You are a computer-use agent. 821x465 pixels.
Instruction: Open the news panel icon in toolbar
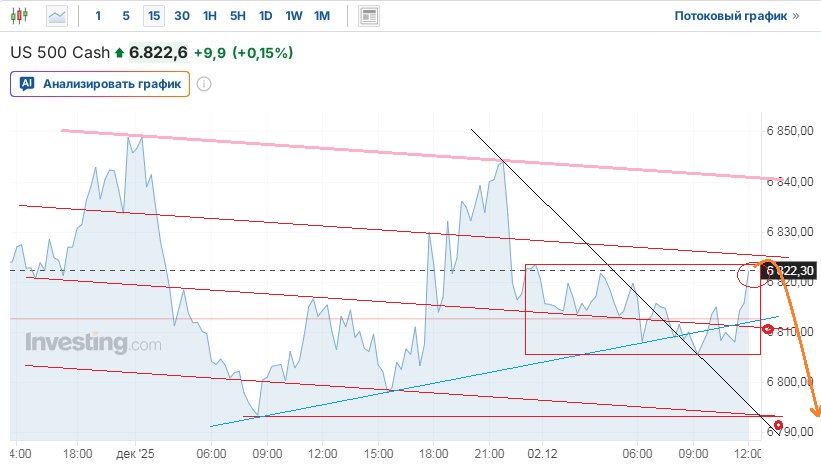[369, 16]
